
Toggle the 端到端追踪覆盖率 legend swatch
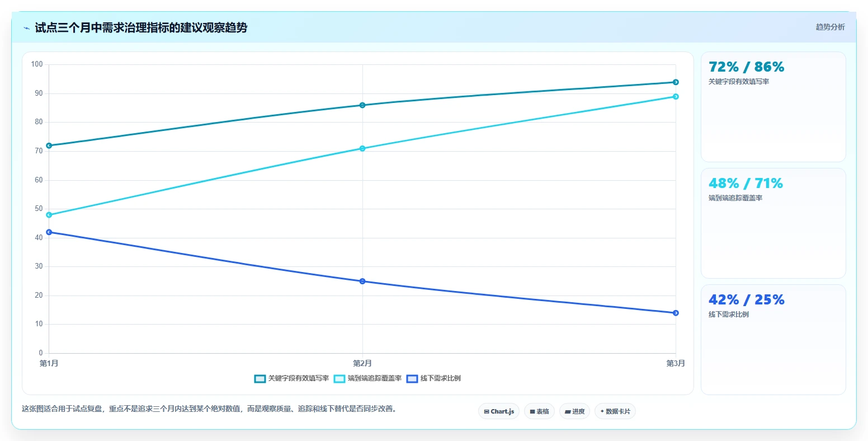(x=339, y=379)
